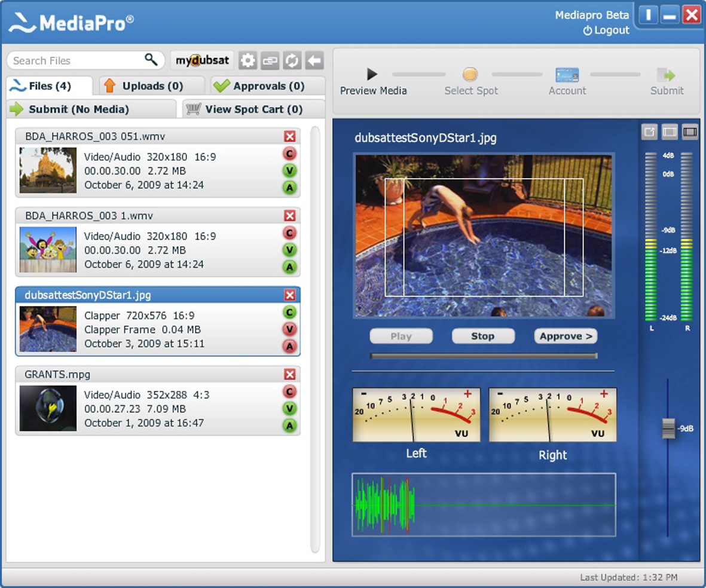Open the settings gear icon

247,60
